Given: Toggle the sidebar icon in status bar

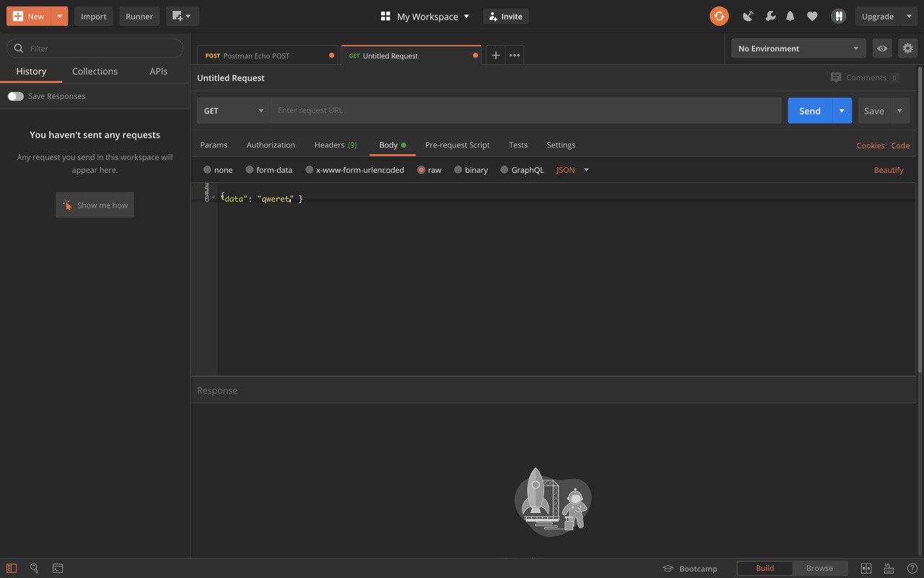Looking at the screenshot, I should [12, 569].
